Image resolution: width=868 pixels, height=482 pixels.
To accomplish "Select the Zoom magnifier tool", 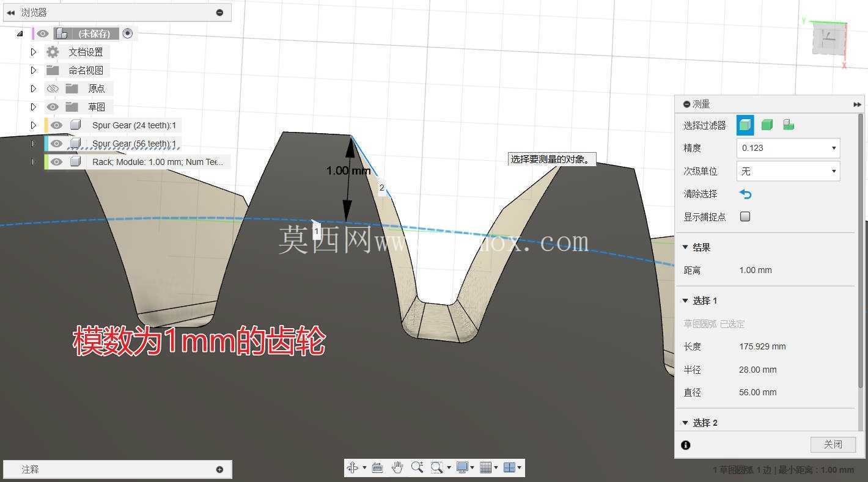I will click(x=417, y=467).
